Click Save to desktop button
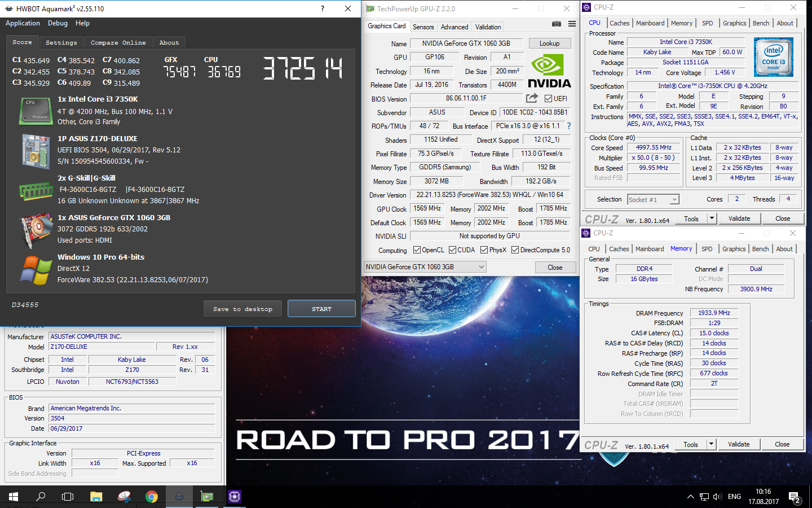812x508 pixels. 242,309
